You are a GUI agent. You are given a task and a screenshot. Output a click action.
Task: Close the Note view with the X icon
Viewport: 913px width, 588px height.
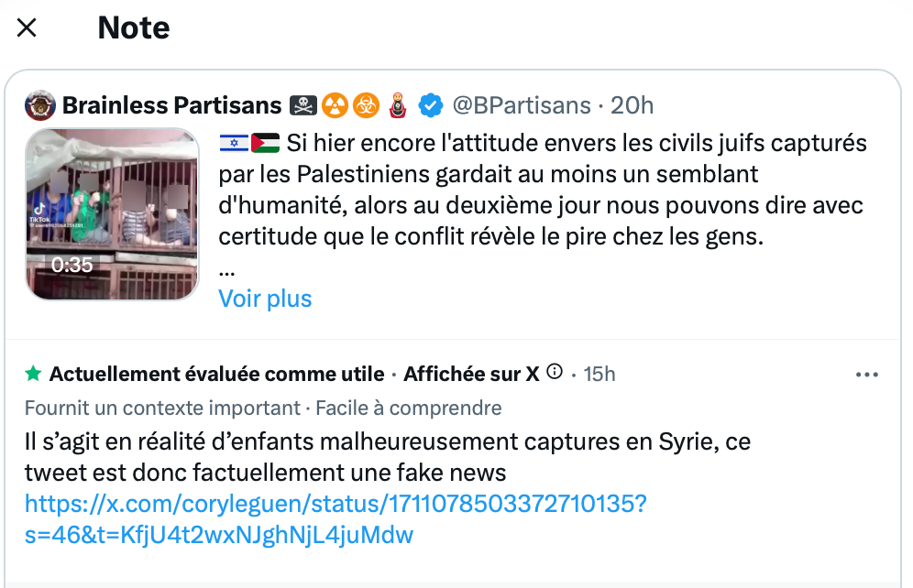pos(27,27)
